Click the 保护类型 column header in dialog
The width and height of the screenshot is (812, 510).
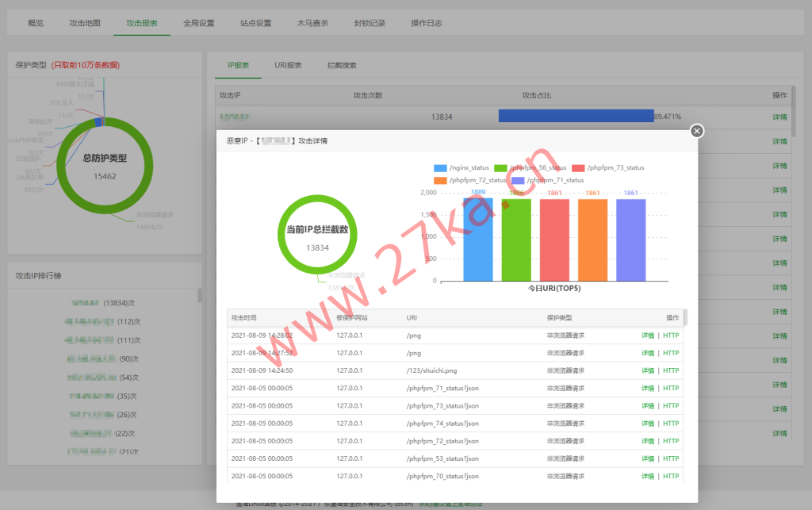pos(559,317)
